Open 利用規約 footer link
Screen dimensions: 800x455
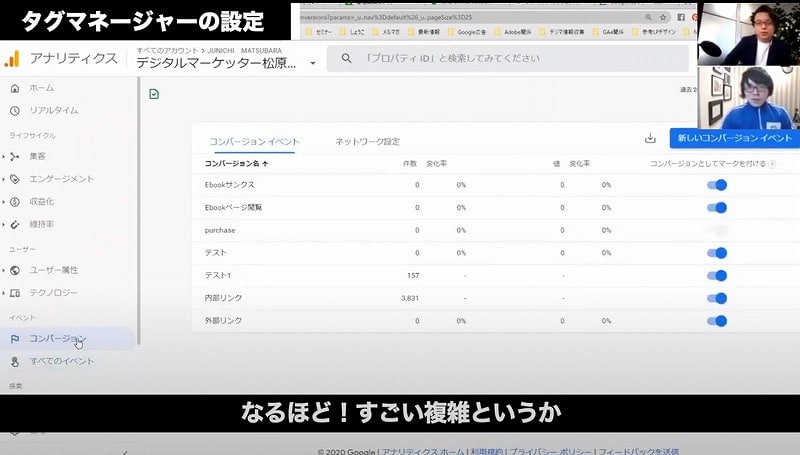coord(487,451)
